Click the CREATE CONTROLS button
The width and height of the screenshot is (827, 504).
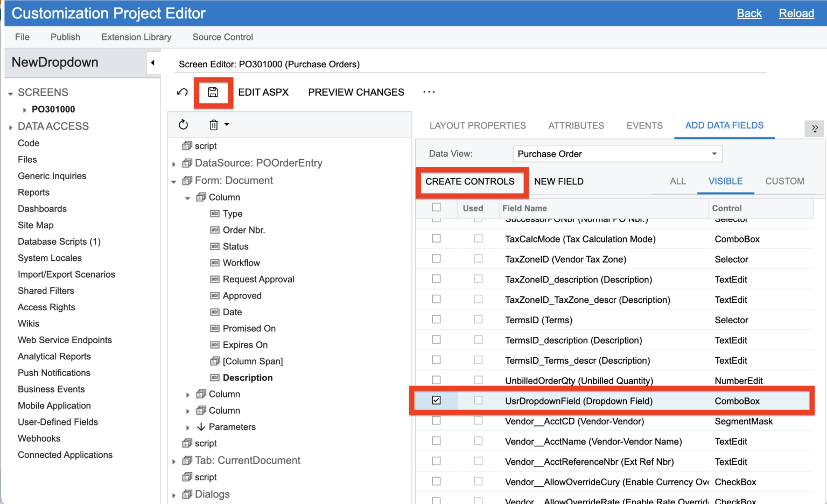click(471, 182)
